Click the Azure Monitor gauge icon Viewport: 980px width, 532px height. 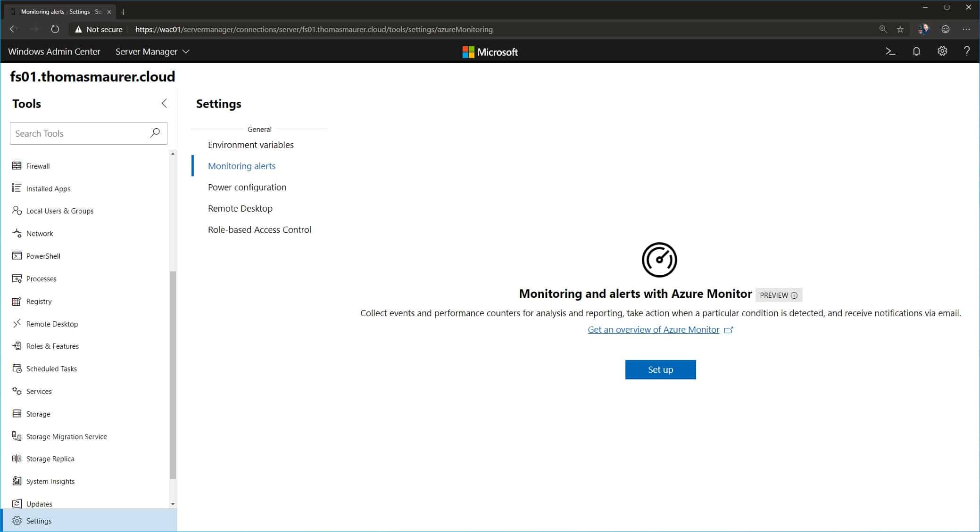659,260
